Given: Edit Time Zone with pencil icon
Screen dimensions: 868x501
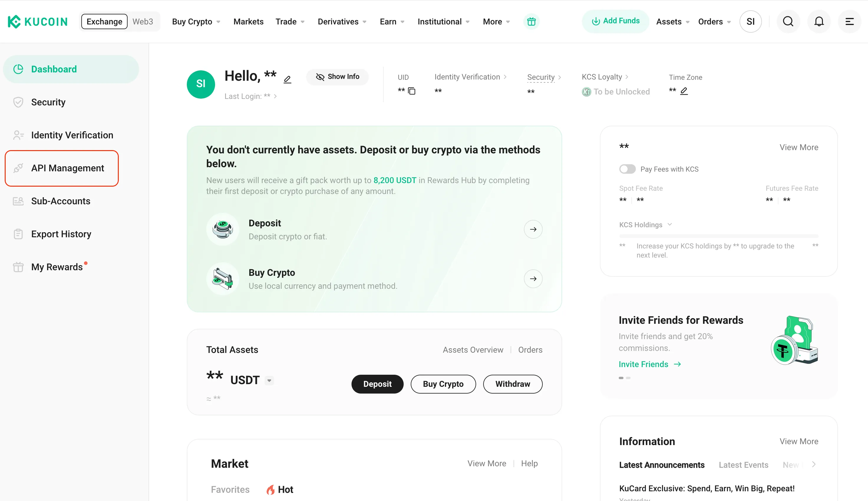Looking at the screenshot, I should (x=684, y=91).
